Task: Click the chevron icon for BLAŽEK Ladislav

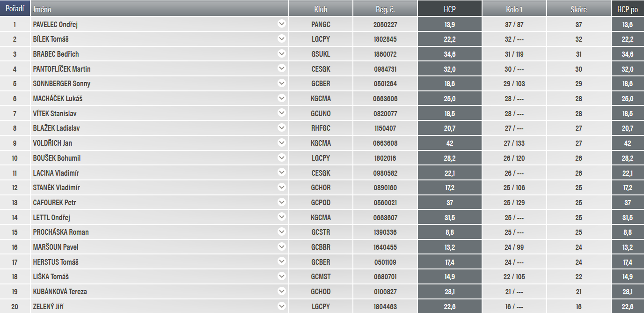Action: coord(281,127)
